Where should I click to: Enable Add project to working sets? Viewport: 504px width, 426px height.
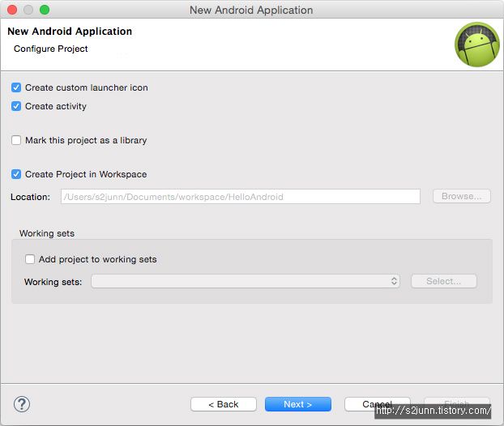point(30,259)
